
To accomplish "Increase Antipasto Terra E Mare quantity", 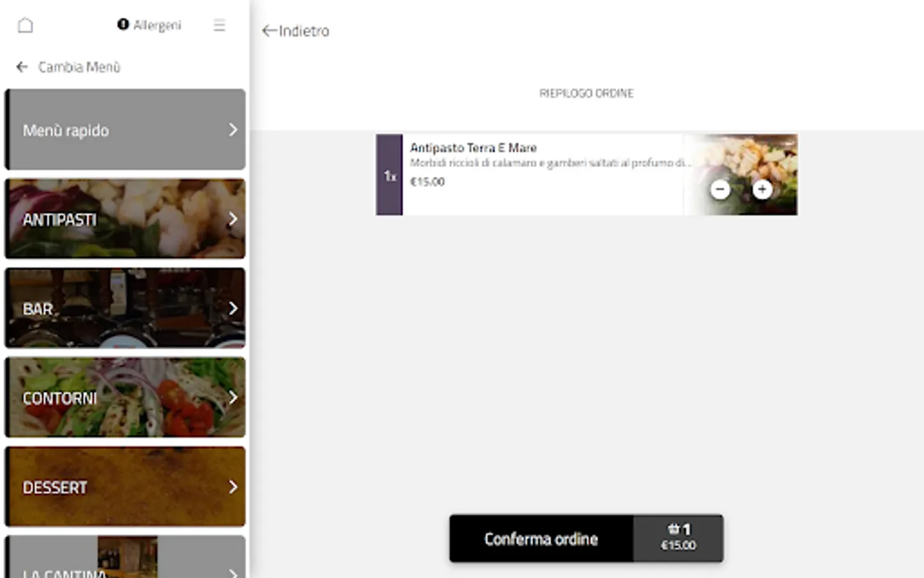I will coord(762,189).
